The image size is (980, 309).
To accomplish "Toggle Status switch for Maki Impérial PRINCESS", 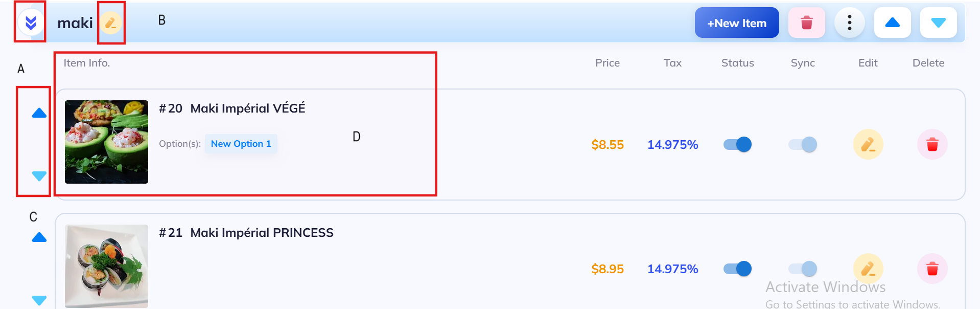I will [738, 269].
